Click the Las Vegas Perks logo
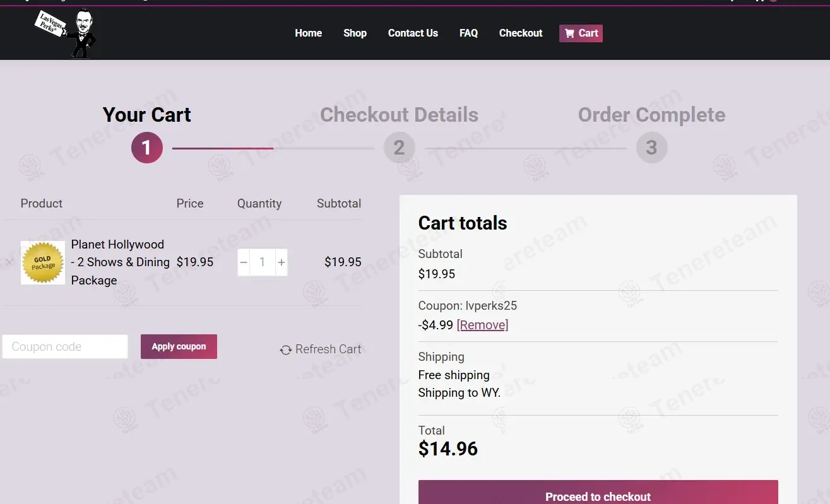The width and height of the screenshot is (830, 504). (65, 33)
